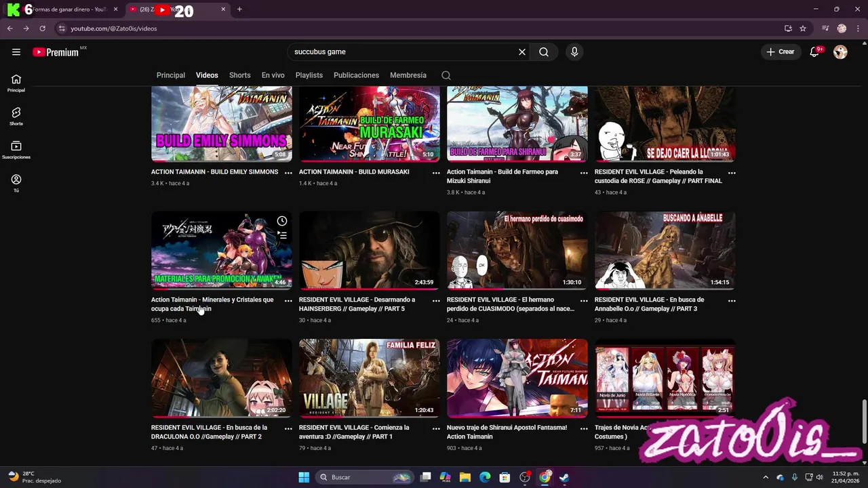Click the Crear button
The image size is (868, 488).
(781, 52)
